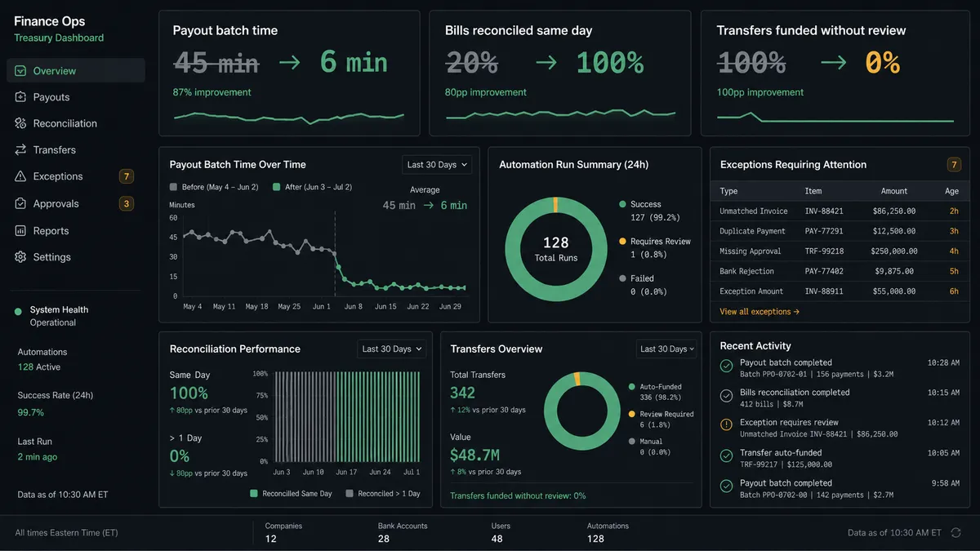Open Last 30 Days dropdown for Payout Batch Time
The height and width of the screenshot is (551, 980).
tap(438, 165)
